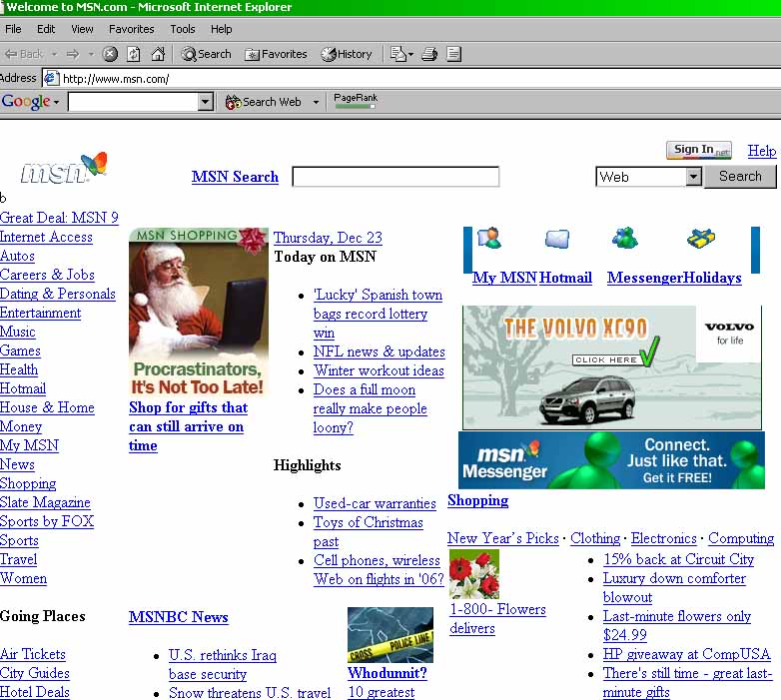Click the Edit page toolbar icon

click(453, 54)
